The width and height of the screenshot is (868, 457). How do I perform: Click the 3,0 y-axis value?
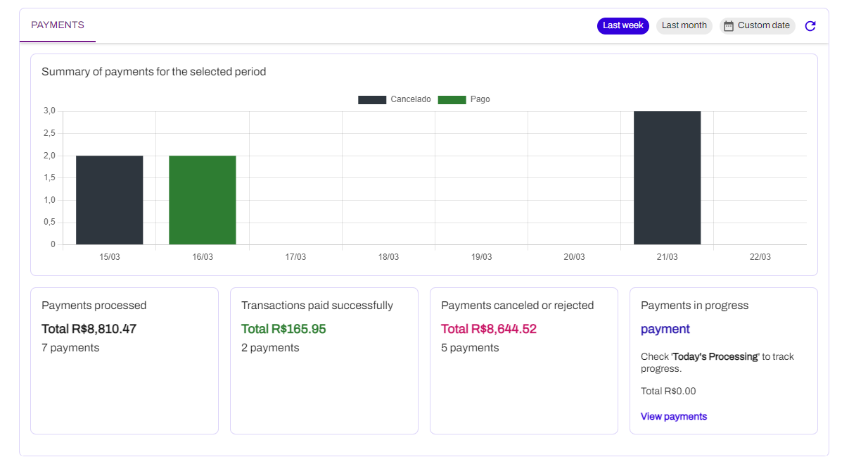[49, 111]
